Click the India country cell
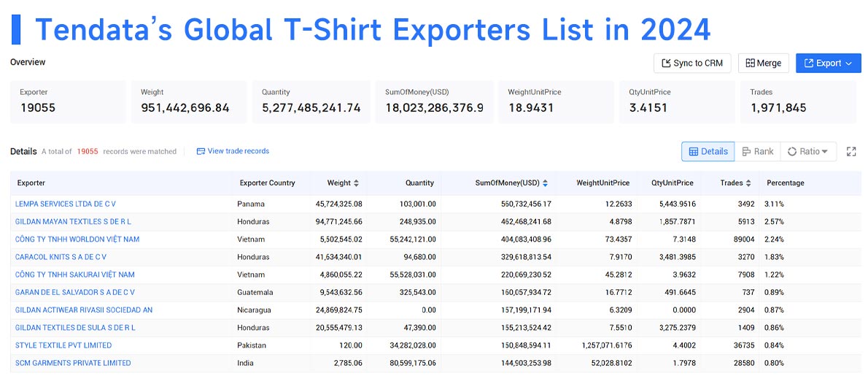The height and width of the screenshot is (379, 868). (244, 364)
